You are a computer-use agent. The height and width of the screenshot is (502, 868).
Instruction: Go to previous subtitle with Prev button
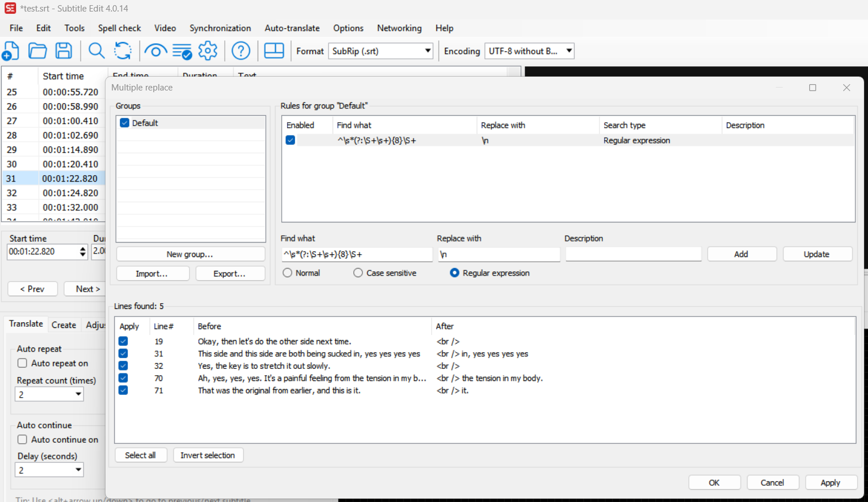pos(33,289)
